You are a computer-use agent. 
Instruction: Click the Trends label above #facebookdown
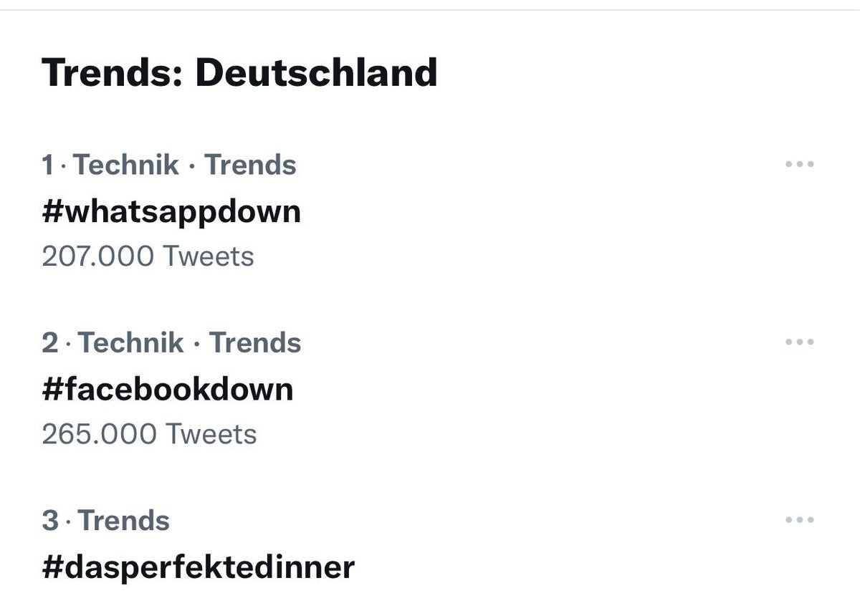pyautogui.click(x=255, y=342)
